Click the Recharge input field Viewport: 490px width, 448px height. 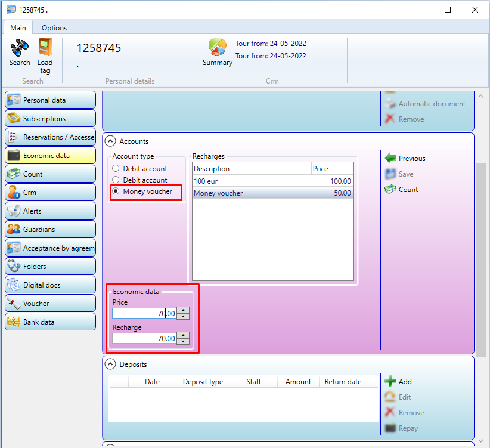(144, 338)
